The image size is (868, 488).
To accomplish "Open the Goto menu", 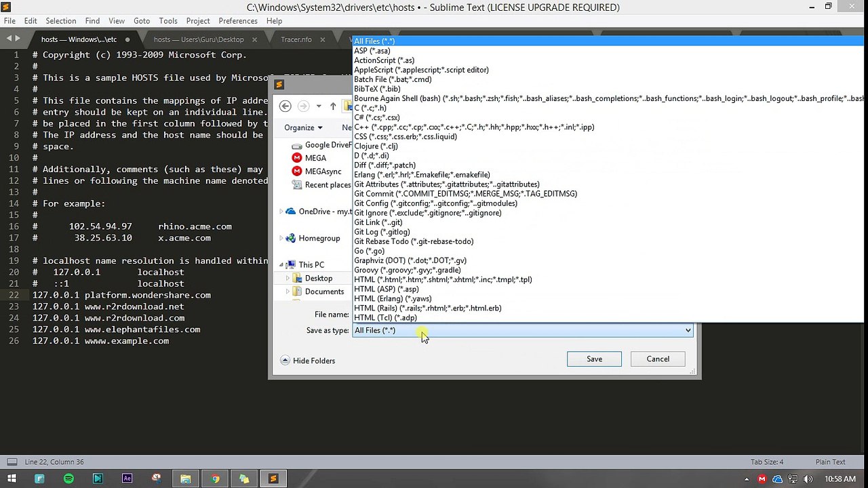I will (142, 21).
